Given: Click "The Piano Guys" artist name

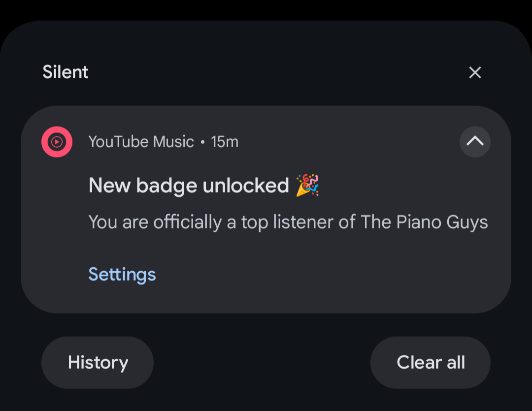Looking at the screenshot, I should (424, 222).
